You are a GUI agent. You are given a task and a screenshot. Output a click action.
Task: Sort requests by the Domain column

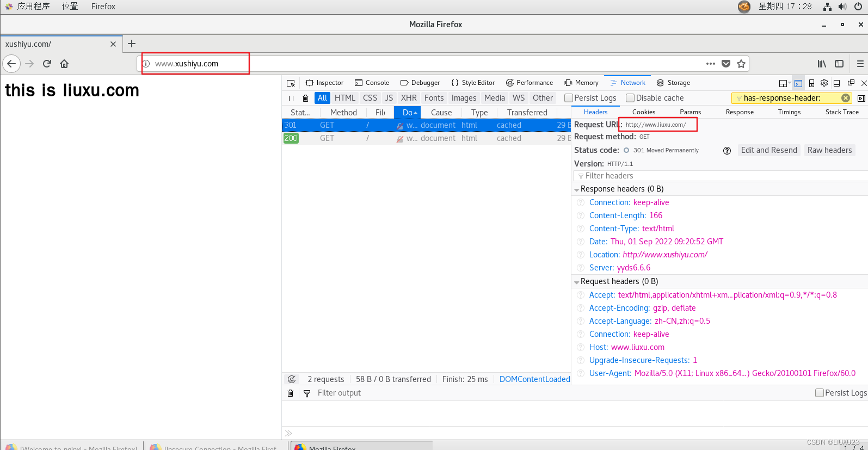tap(408, 113)
